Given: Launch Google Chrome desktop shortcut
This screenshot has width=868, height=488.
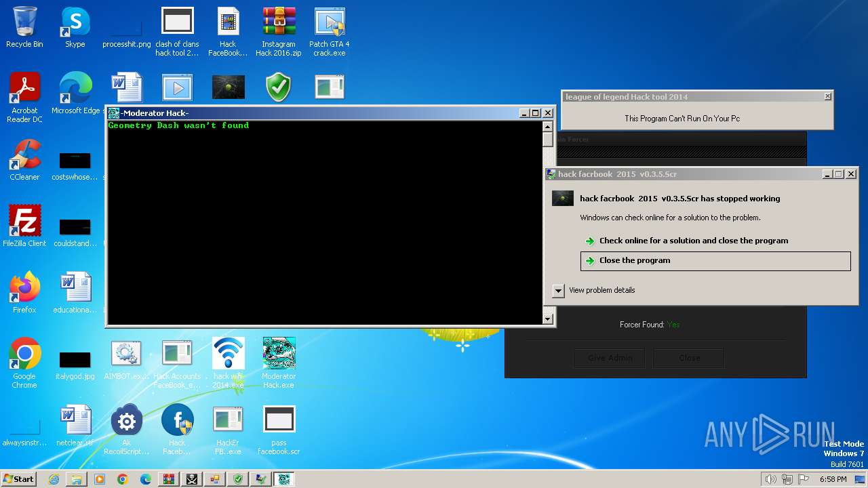Looking at the screenshot, I should click(24, 363).
